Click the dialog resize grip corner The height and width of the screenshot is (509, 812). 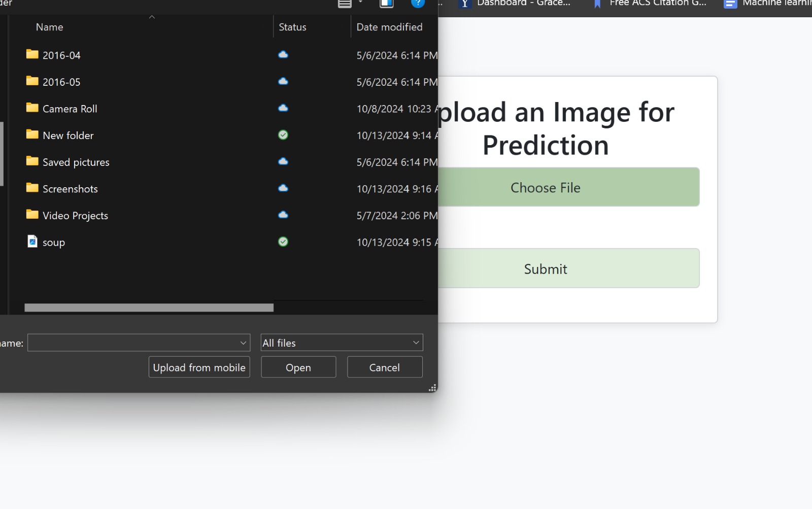(432, 388)
